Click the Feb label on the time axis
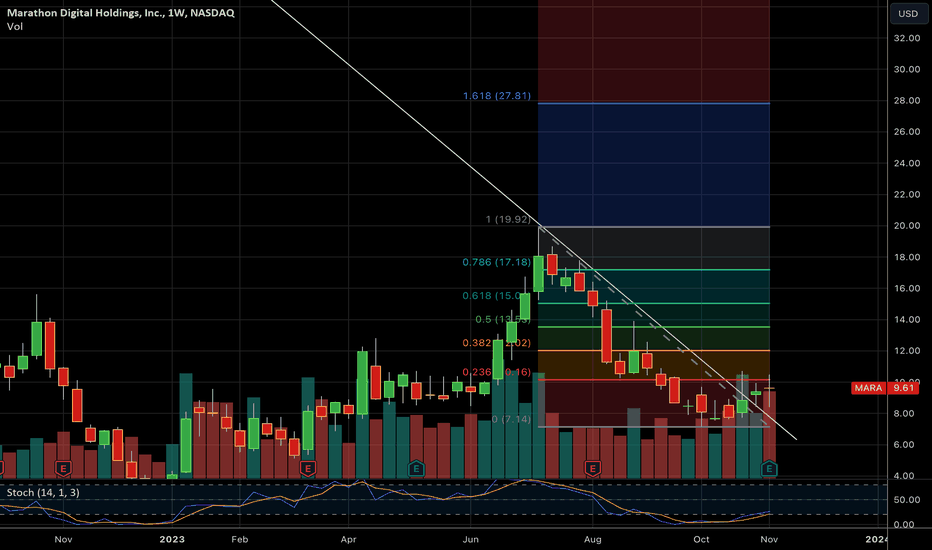 240,539
